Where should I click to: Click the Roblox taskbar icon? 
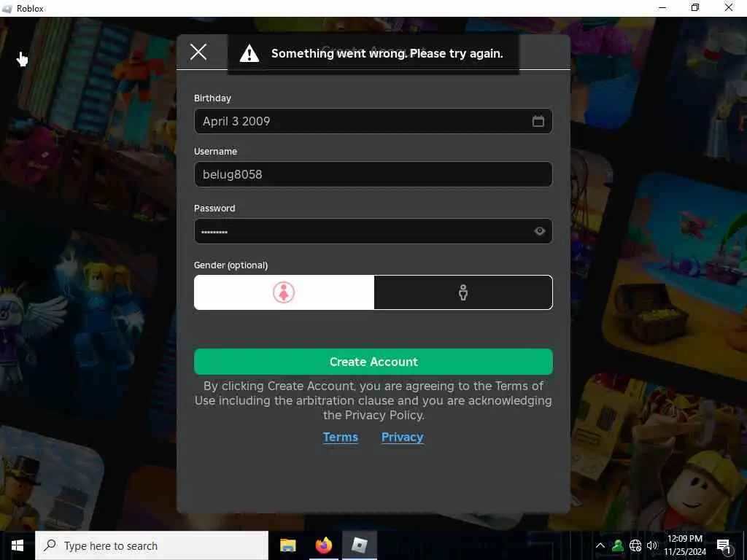[359, 545]
